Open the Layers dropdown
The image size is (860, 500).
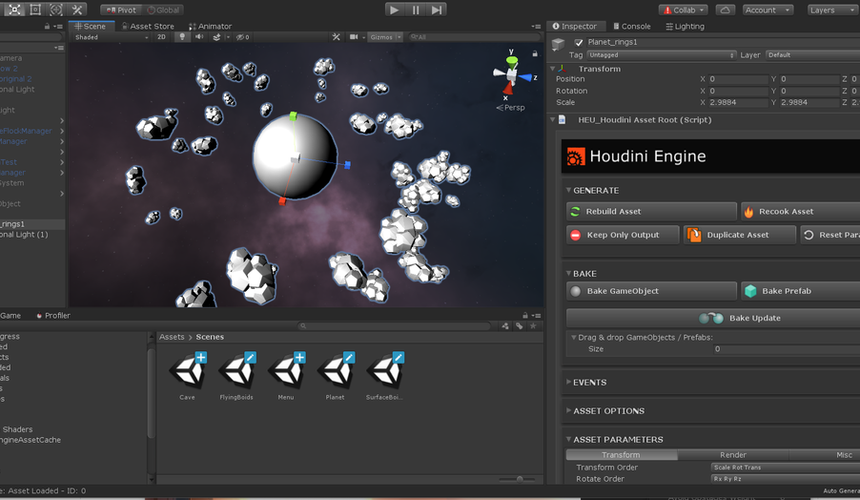[x=833, y=10]
